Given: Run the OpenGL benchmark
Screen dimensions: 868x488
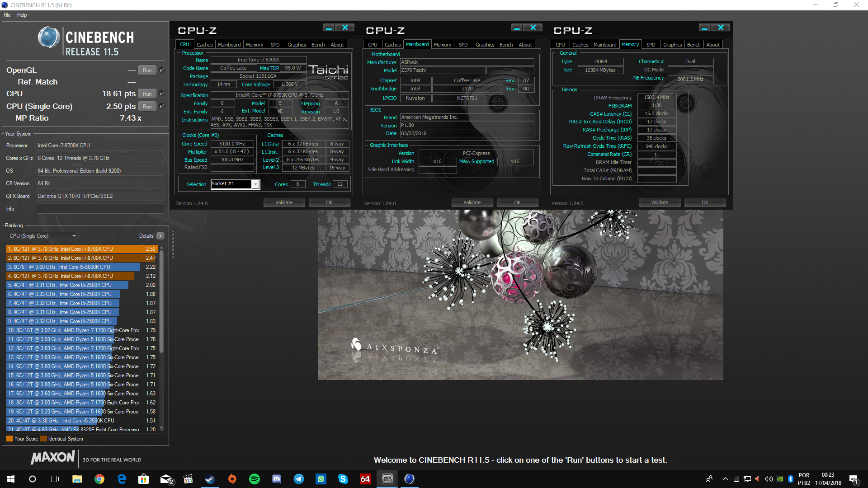Looking at the screenshot, I should tap(147, 70).
